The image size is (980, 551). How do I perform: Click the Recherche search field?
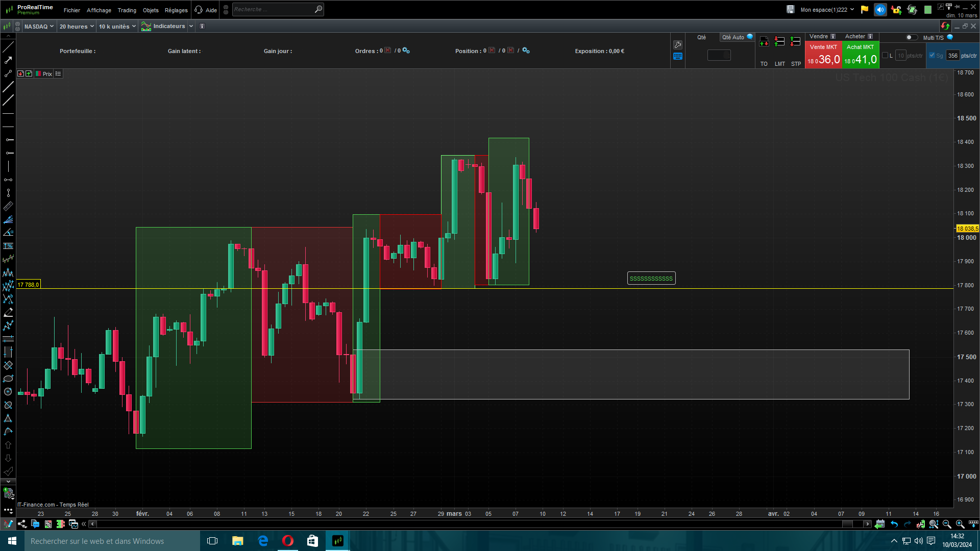pos(273,9)
